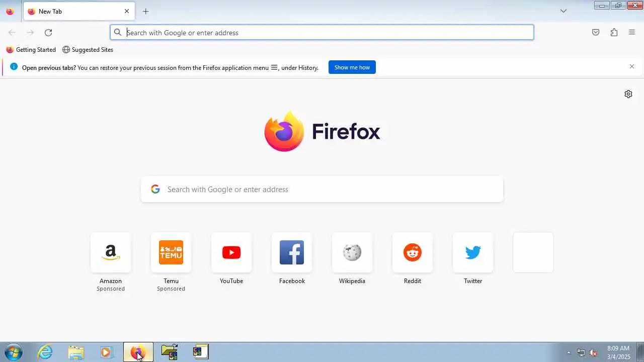The image size is (644, 362).
Task: Open the Extensions puzzle icon
Action: pos(614,32)
